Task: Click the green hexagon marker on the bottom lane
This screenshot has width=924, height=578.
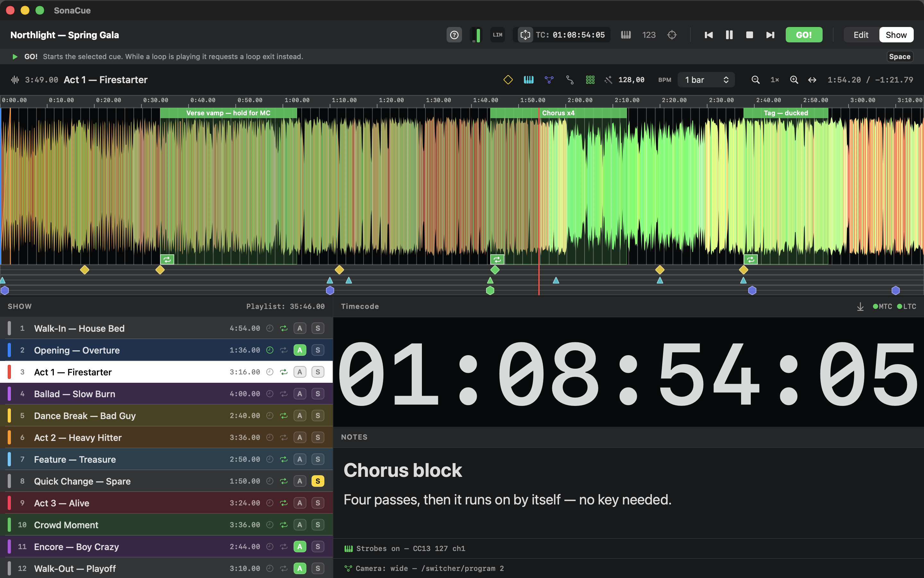Action: pyautogui.click(x=490, y=291)
